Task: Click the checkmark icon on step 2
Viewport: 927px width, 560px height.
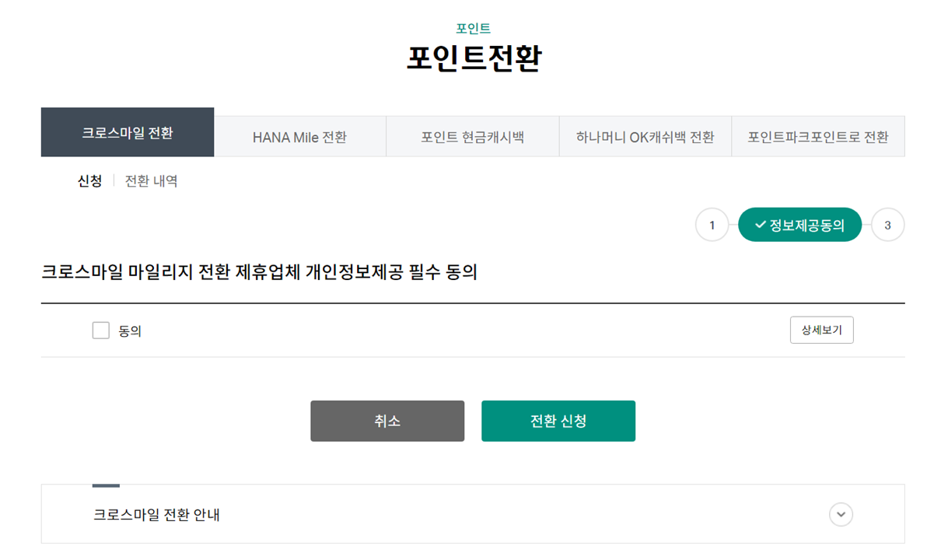Action: [758, 225]
